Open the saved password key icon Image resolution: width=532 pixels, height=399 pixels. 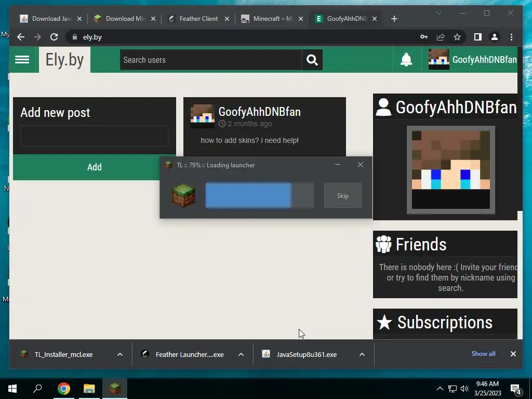[424, 37]
